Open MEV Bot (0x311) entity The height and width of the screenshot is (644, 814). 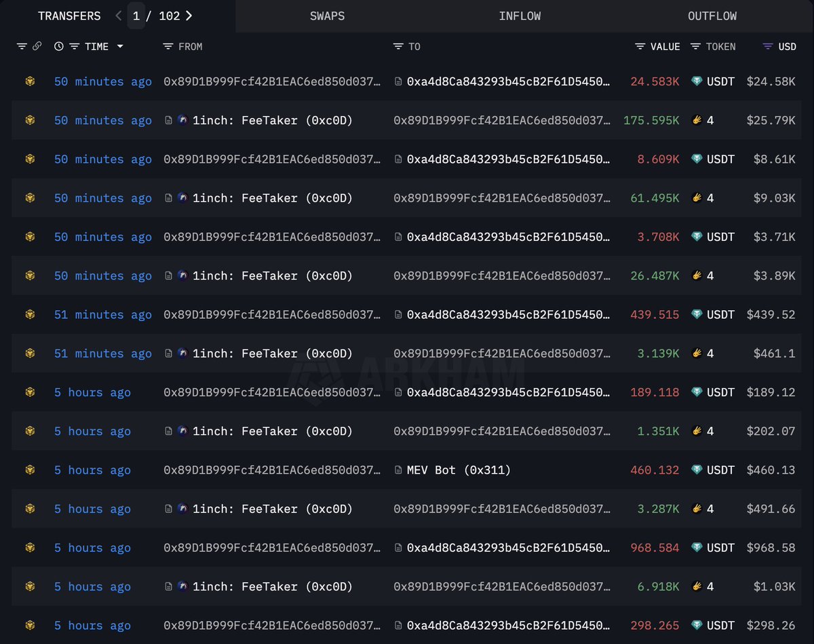click(459, 470)
